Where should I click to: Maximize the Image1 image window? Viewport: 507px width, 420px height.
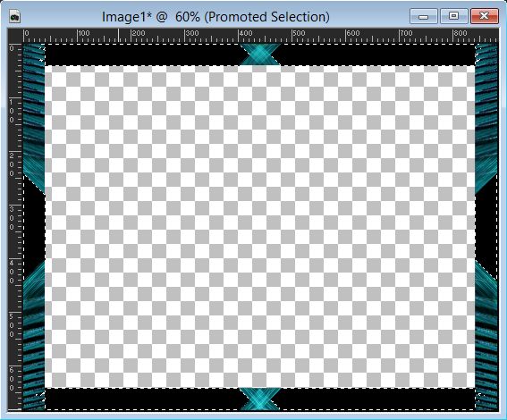(x=454, y=16)
